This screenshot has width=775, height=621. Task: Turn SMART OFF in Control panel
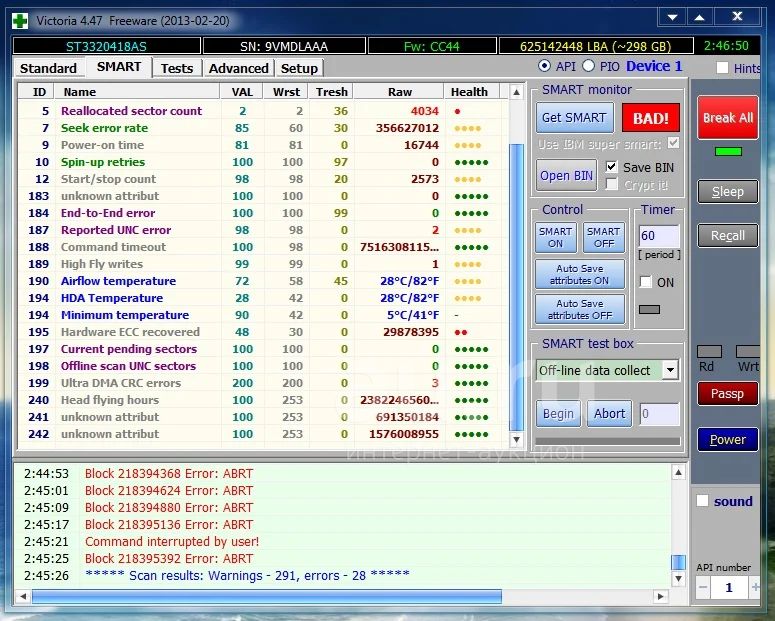click(603, 237)
